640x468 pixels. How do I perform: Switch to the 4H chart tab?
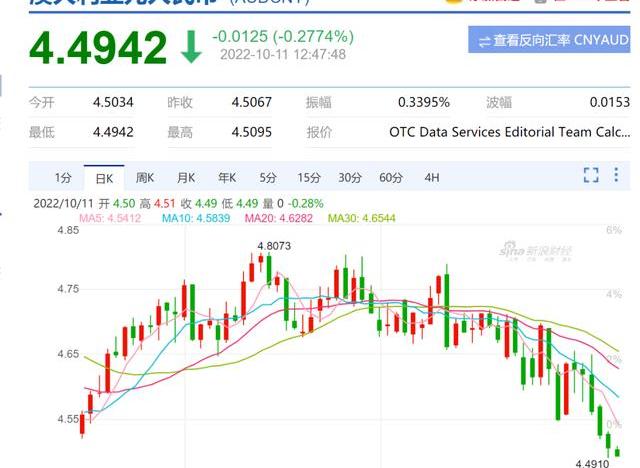pyautogui.click(x=431, y=178)
